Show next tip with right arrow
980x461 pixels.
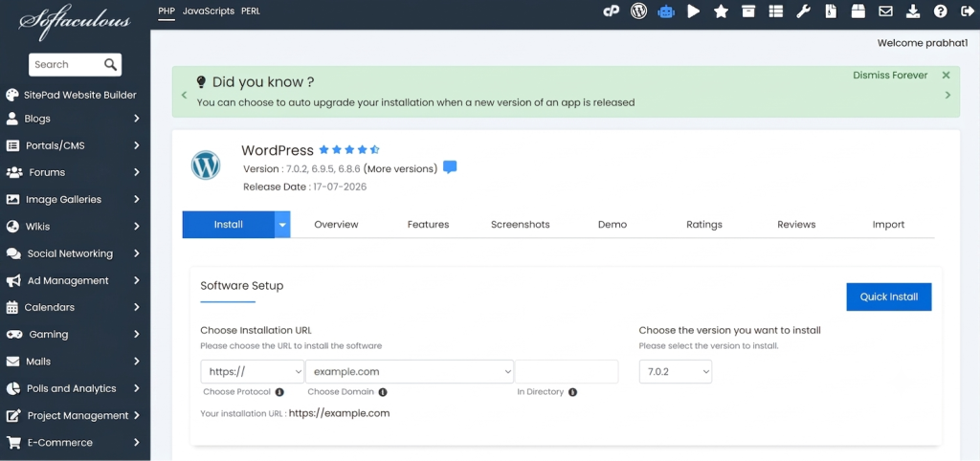point(948,95)
